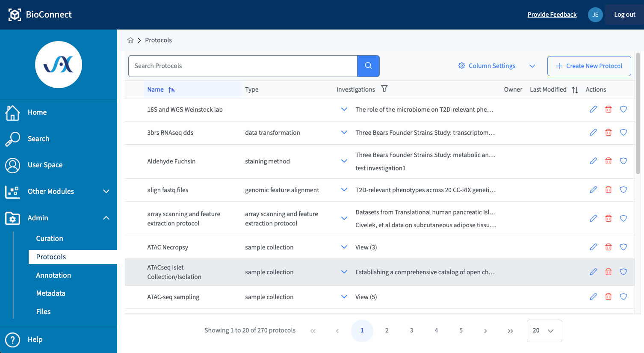Go to page 3 of protocols
Image resolution: width=644 pixels, height=353 pixels.
[x=411, y=330]
